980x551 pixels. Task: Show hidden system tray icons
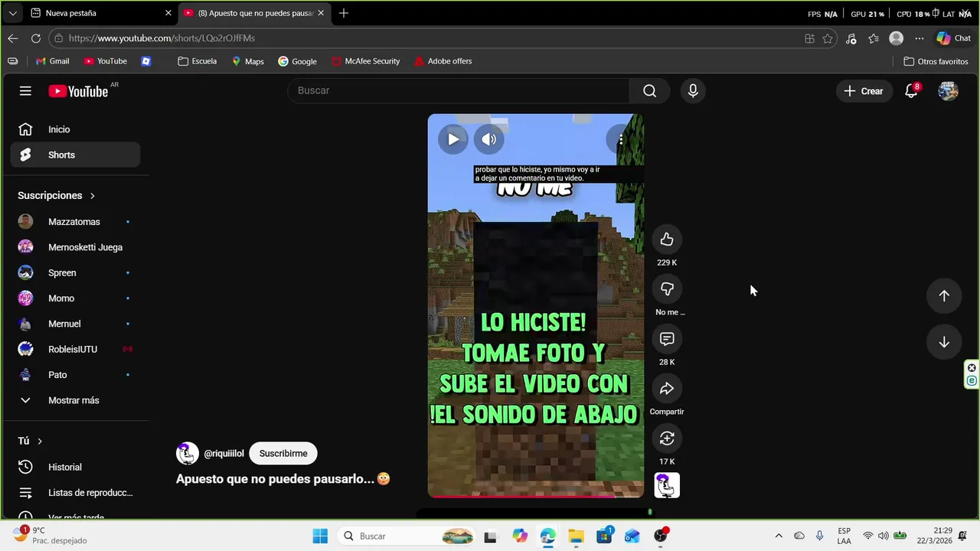(x=779, y=536)
